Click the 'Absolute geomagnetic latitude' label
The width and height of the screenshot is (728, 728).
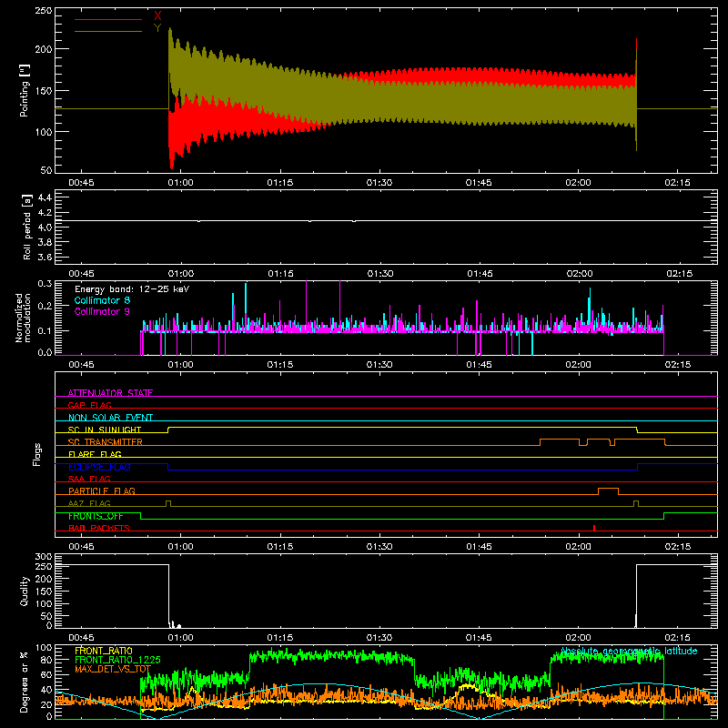[x=629, y=651]
